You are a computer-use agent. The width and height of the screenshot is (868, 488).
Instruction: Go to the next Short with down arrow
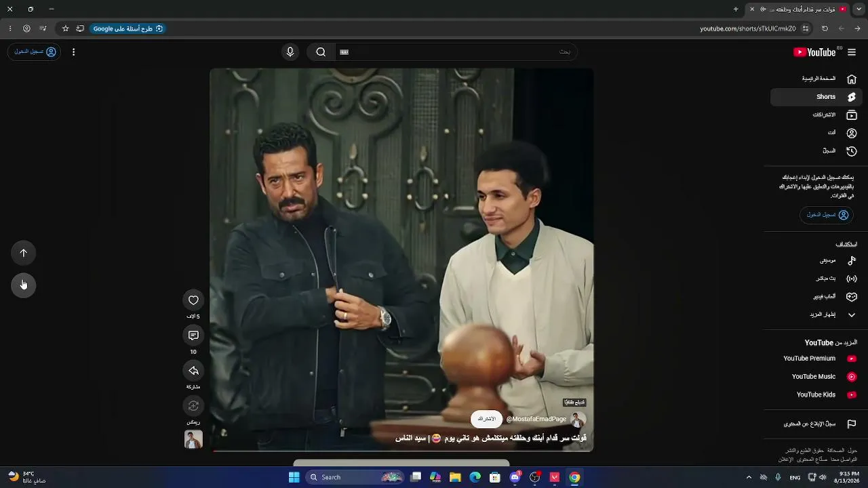[x=24, y=285]
